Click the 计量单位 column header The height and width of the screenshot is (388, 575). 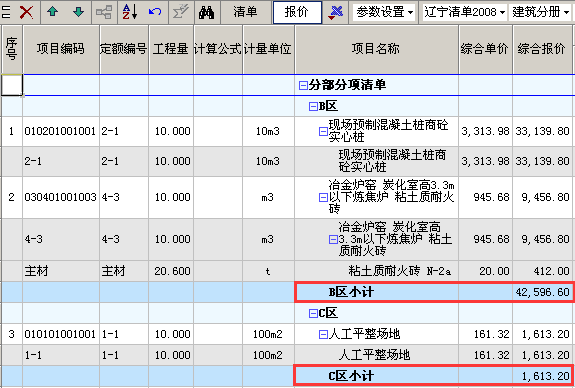click(x=268, y=49)
